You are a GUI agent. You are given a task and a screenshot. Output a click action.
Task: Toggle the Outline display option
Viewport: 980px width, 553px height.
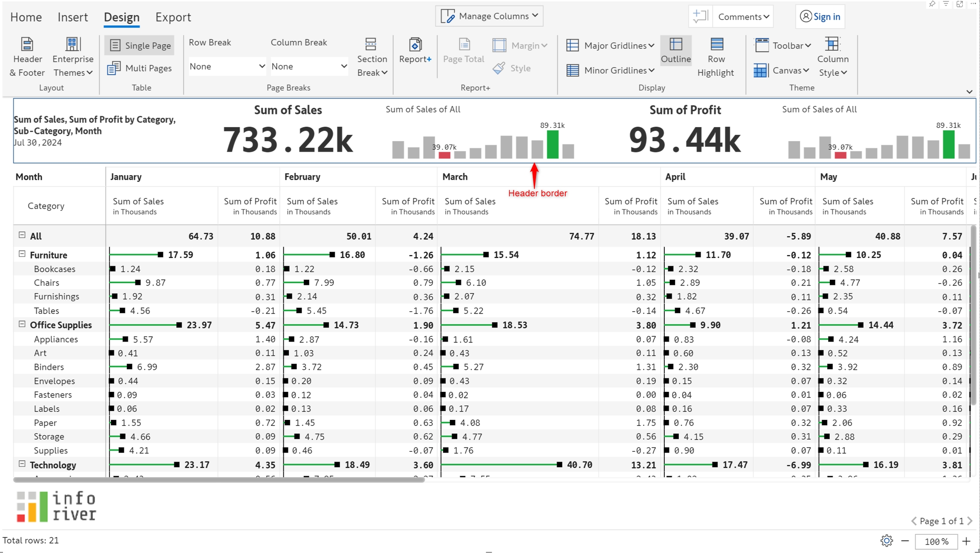[675, 51]
